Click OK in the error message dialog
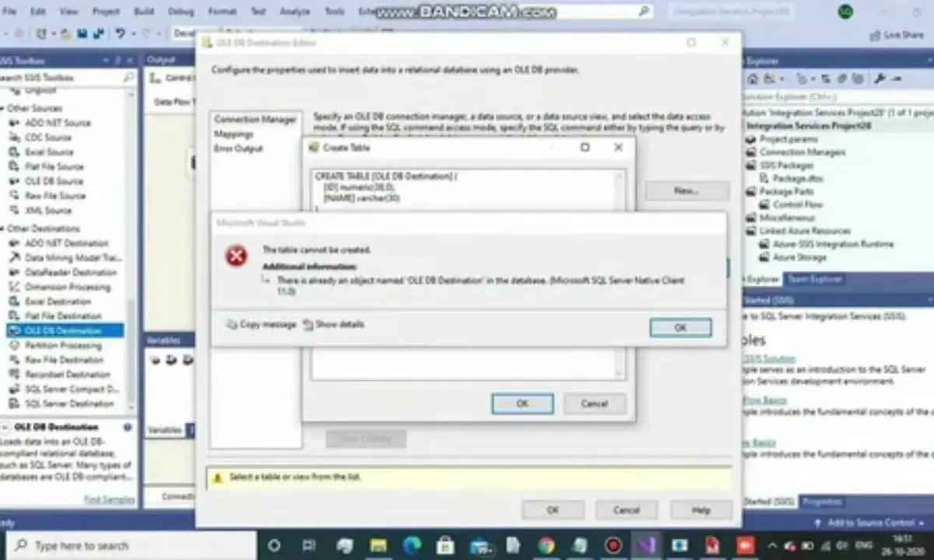934x560 pixels. click(x=680, y=327)
